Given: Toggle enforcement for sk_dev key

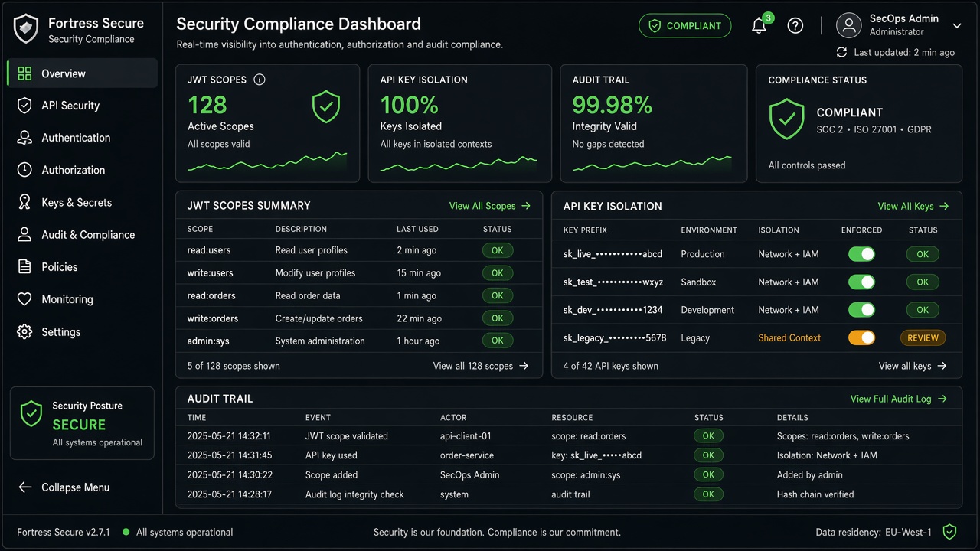Looking at the screenshot, I should 861,310.
